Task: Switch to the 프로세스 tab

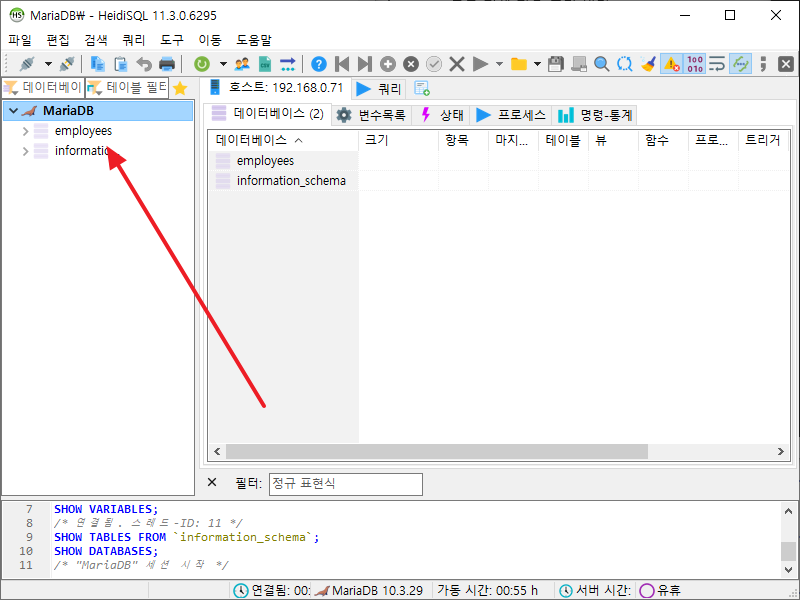Action: (x=511, y=115)
